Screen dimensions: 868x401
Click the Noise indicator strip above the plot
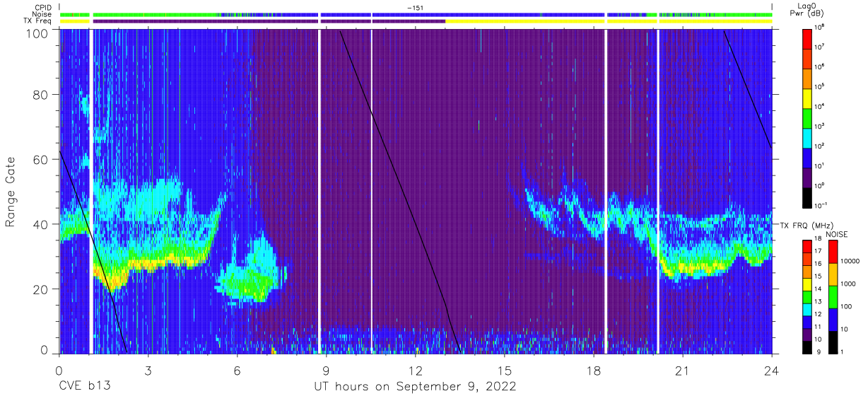pos(415,14)
